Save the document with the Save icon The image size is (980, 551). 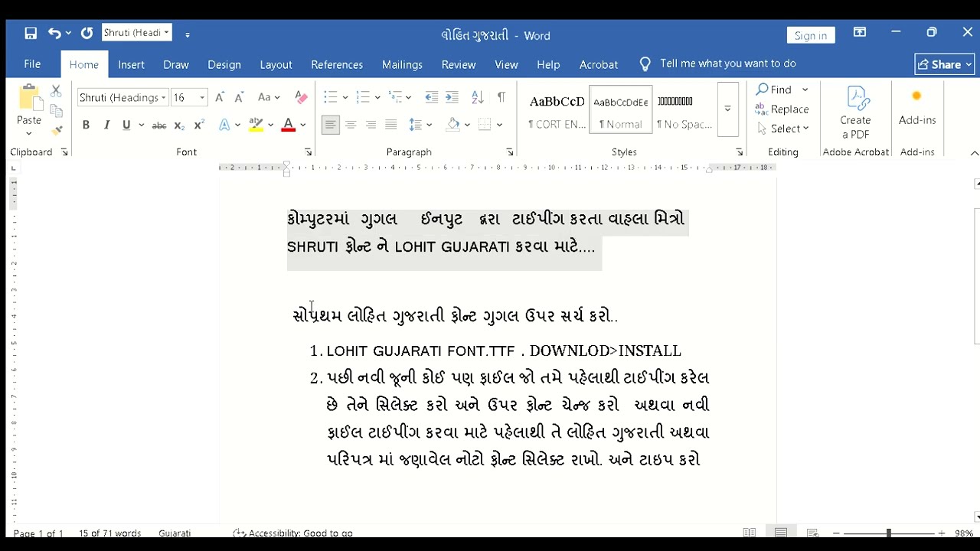click(x=31, y=33)
